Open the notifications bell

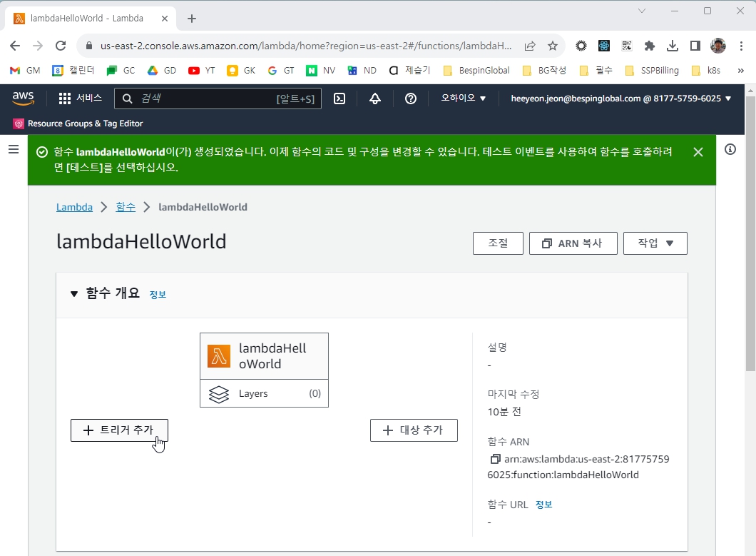[375, 98]
